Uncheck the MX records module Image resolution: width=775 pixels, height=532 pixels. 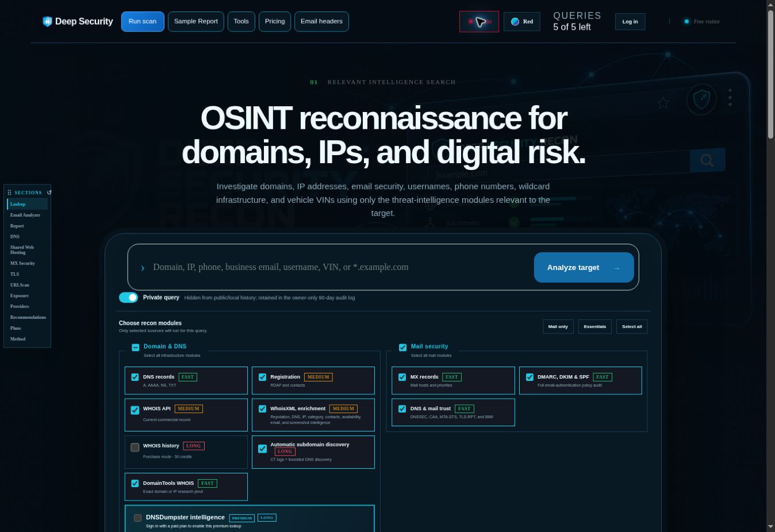click(402, 377)
